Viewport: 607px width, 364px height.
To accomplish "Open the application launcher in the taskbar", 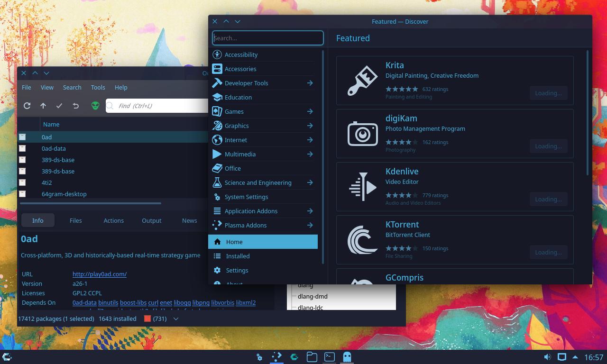I will 7,357.
